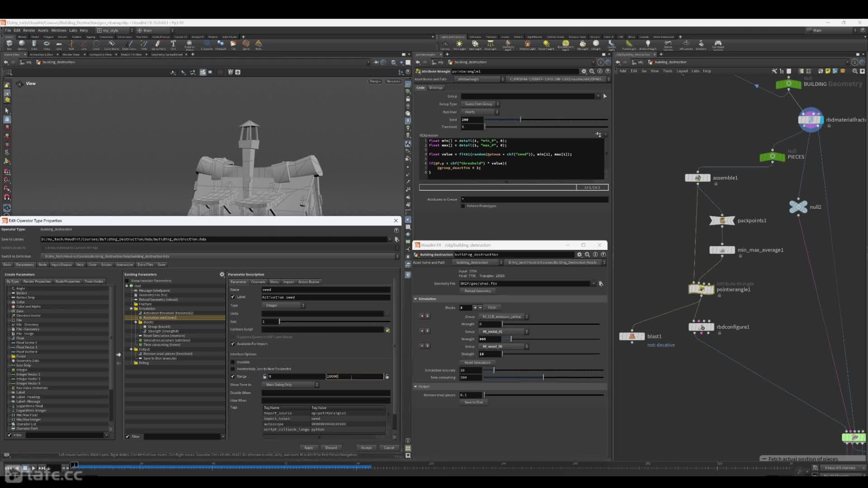The width and height of the screenshot is (868, 488).
Task: Open the Windows menu
Action: click(59, 30)
